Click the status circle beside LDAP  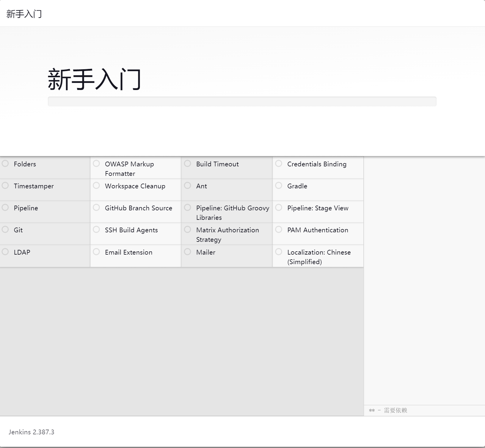5,252
